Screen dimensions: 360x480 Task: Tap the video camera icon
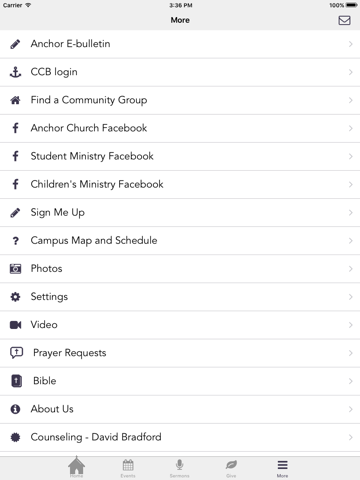pos(15,325)
